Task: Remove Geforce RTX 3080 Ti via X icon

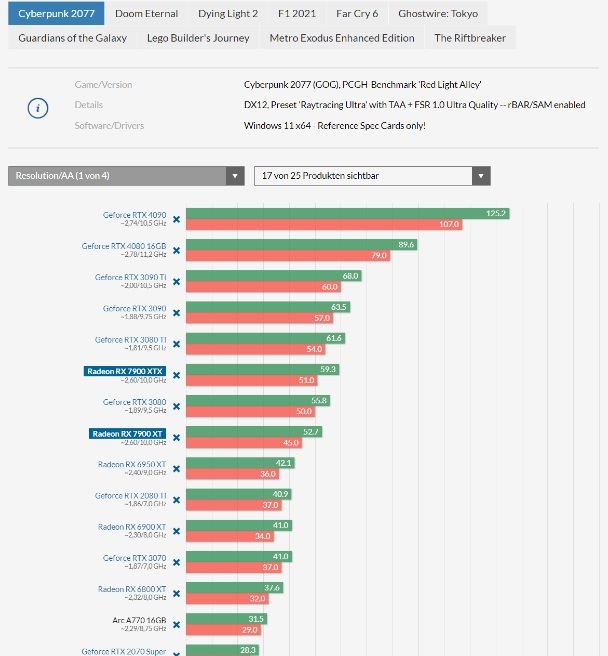Action: 177,344
